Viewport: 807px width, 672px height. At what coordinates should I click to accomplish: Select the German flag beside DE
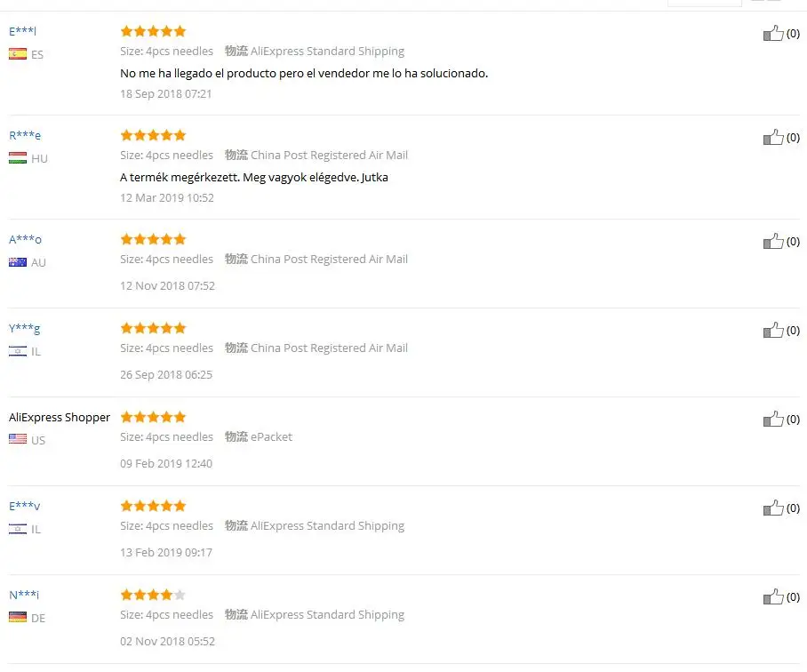[18, 618]
